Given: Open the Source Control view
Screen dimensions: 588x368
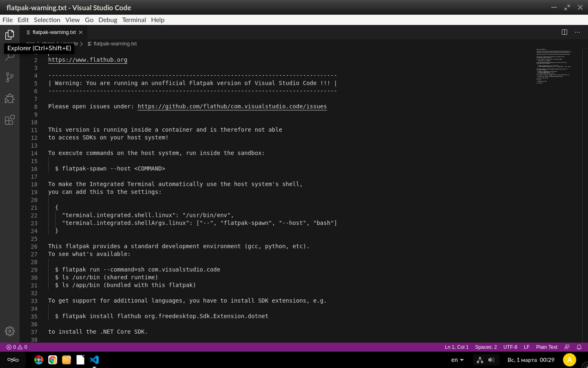Looking at the screenshot, I should point(10,77).
